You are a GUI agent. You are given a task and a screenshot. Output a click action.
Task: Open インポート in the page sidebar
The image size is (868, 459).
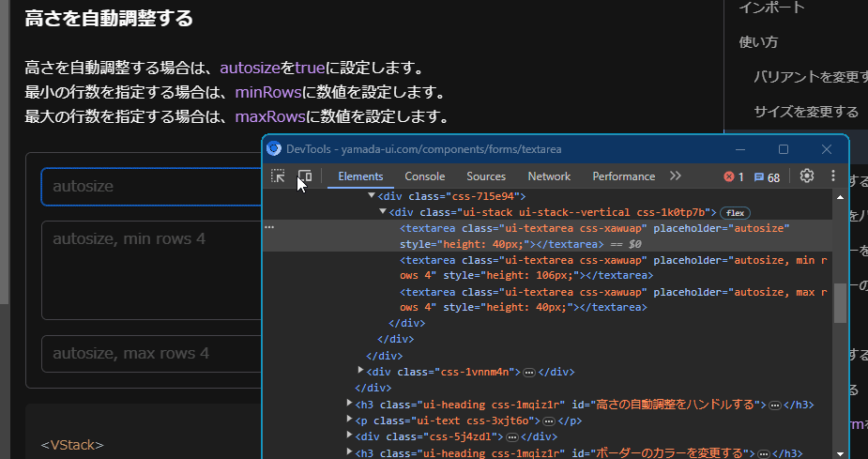pos(771,8)
